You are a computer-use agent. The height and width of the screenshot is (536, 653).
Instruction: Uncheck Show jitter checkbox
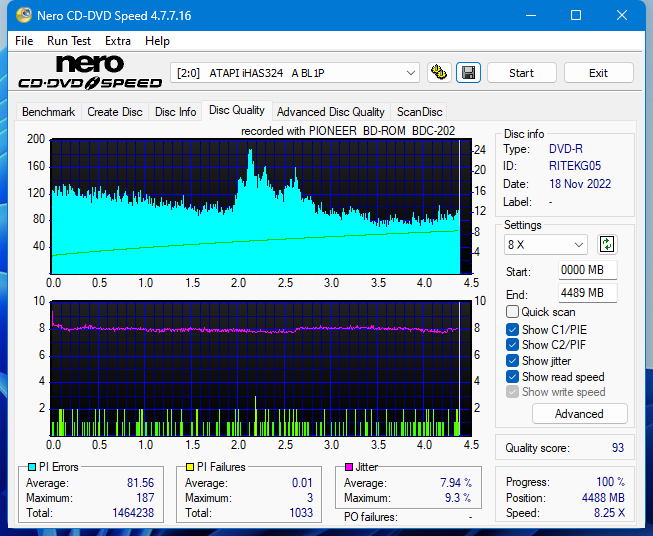point(512,361)
